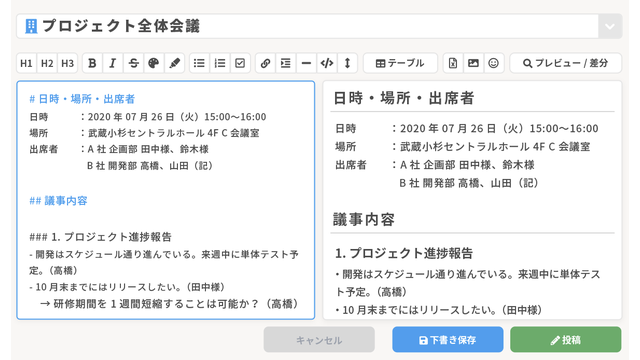The width and height of the screenshot is (640, 360).
Task: Expand the title dropdown chevron
Action: tap(610, 27)
